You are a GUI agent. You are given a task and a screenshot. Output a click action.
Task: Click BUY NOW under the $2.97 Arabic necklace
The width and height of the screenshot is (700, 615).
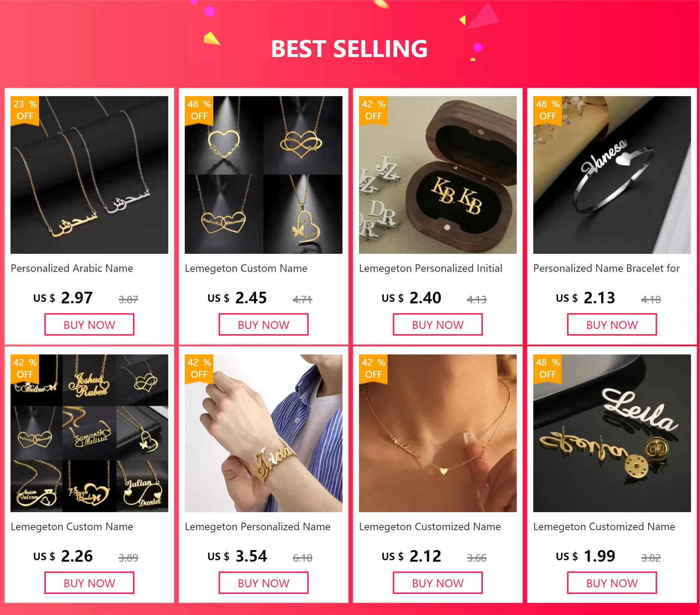pyautogui.click(x=89, y=325)
